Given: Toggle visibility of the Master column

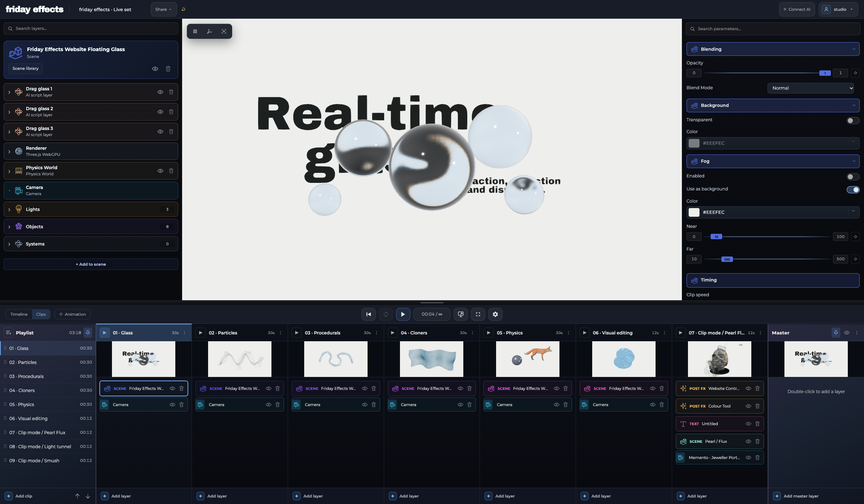Looking at the screenshot, I should 847,333.
